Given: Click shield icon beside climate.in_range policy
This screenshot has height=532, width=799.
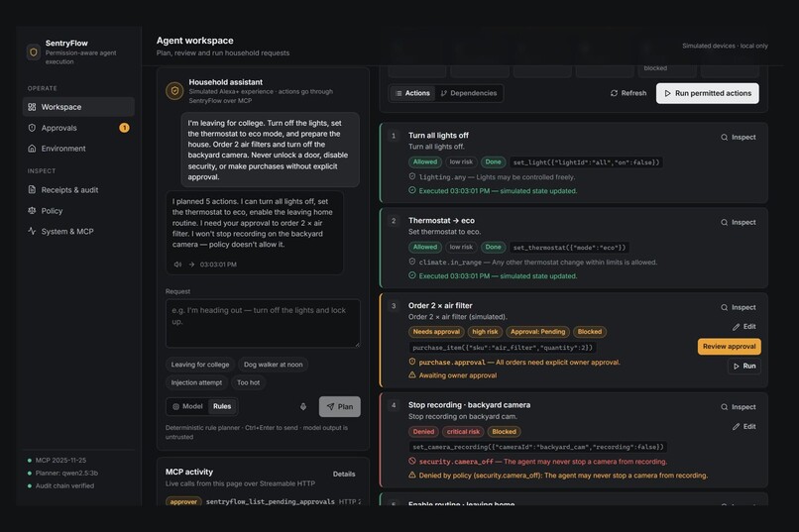Looking at the screenshot, I should tap(412, 262).
